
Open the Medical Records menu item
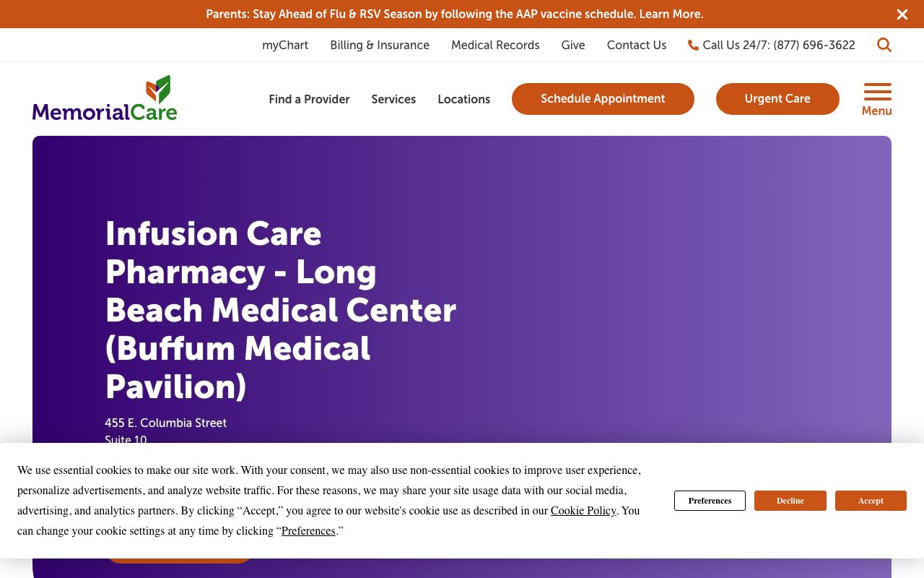(495, 45)
